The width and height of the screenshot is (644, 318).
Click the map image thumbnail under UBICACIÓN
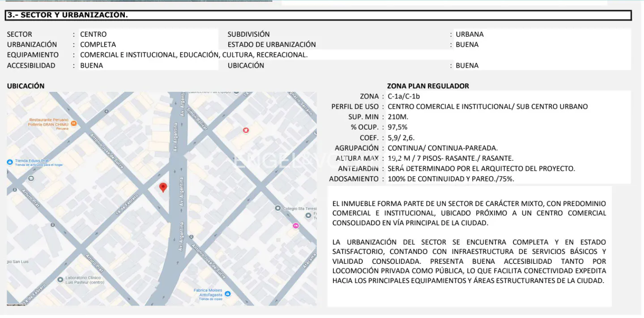(162, 199)
